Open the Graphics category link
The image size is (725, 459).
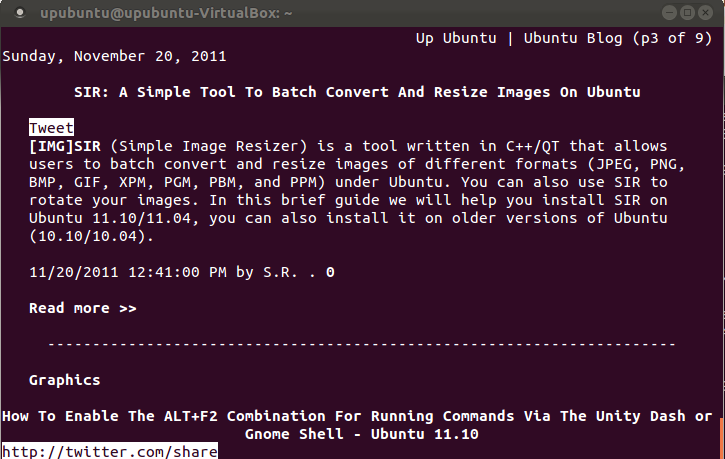[64, 380]
